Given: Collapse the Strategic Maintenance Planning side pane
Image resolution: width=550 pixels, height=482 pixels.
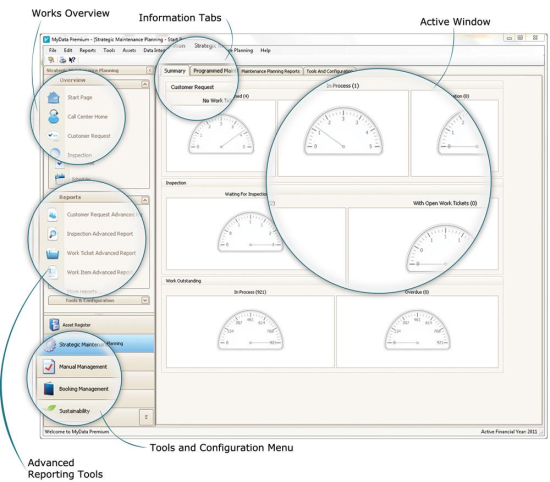Looking at the screenshot, I should point(149,70).
